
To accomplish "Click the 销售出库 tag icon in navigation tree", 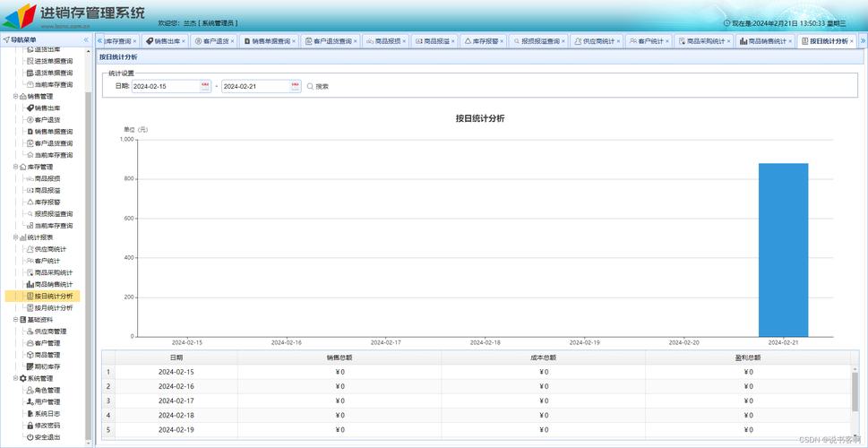I will 30,108.
